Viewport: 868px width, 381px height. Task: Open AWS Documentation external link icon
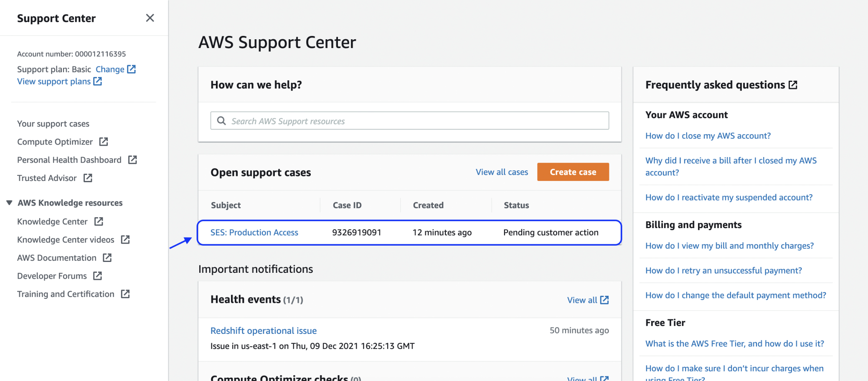click(x=107, y=258)
